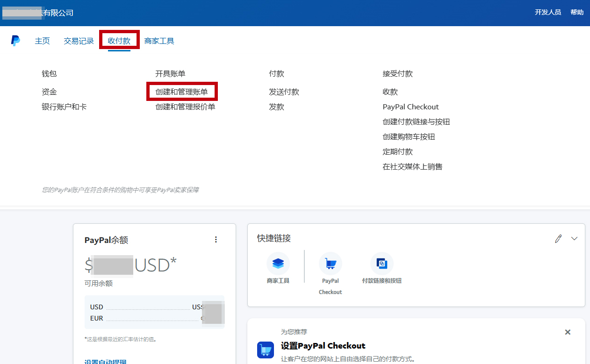This screenshot has width=590, height=364.
Task: Click the PayPal logo icon
Action: [15, 41]
